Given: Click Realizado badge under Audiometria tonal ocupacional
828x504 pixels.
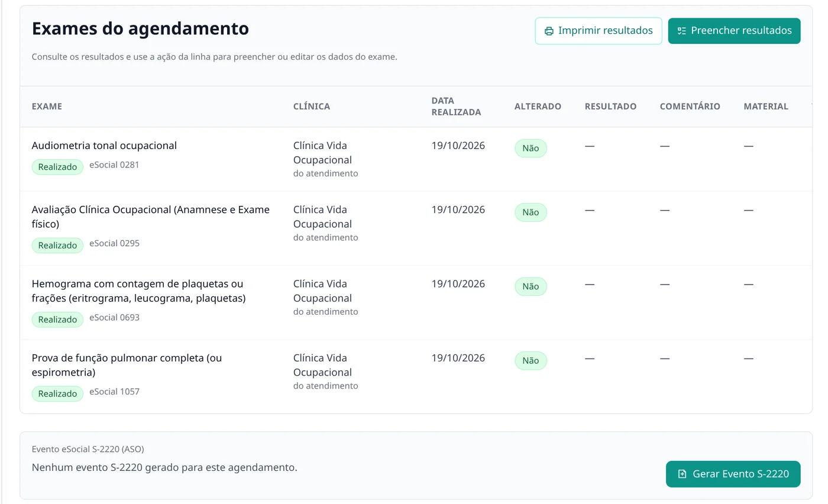Looking at the screenshot, I should 57,167.
